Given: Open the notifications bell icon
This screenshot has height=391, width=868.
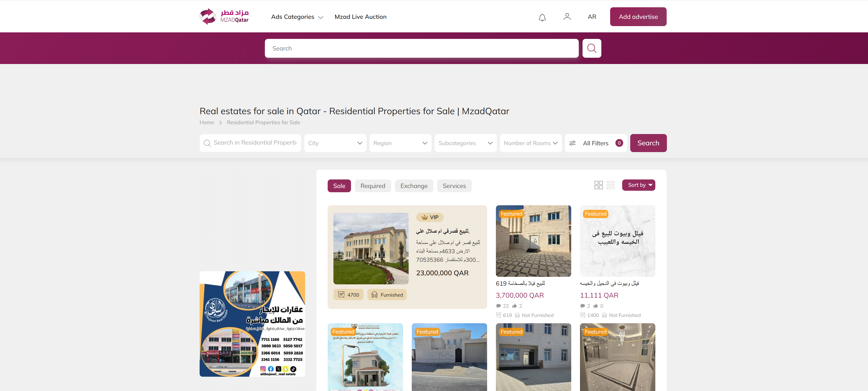Looking at the screenshot, I should tap(542, 17).
